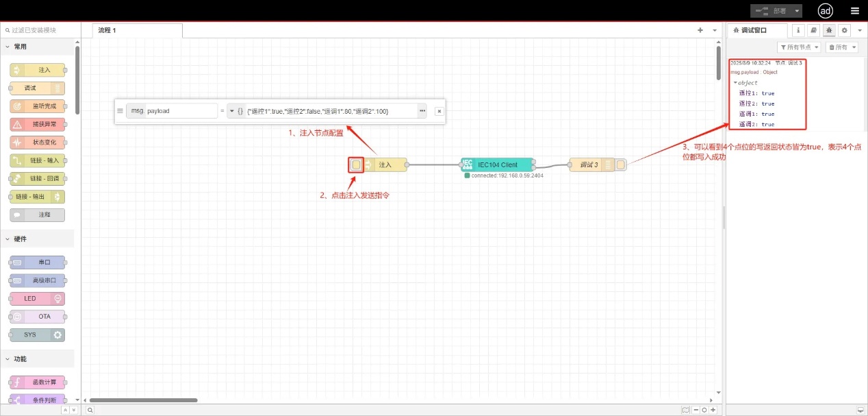Click the inject button on the 注入 node

(356, 165)
